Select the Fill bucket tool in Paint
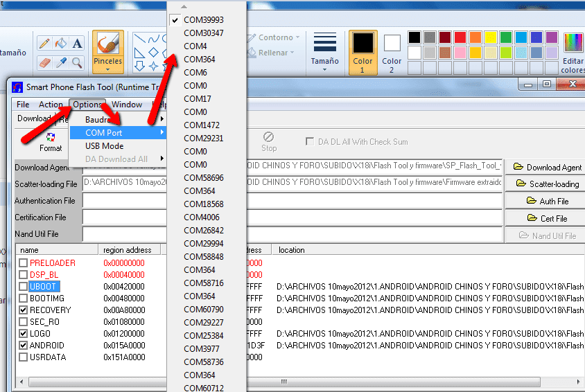 pyautogui.click(x=61, y=43)
